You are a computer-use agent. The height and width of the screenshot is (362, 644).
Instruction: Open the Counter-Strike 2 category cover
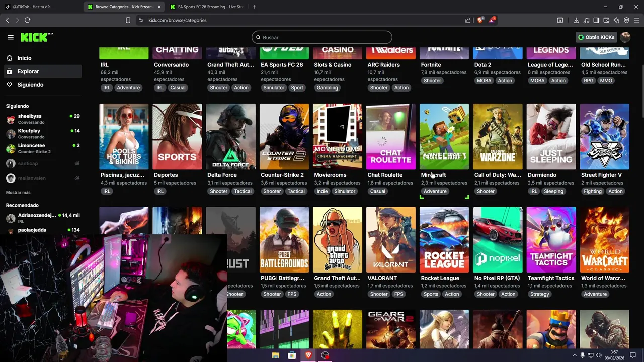284,136
